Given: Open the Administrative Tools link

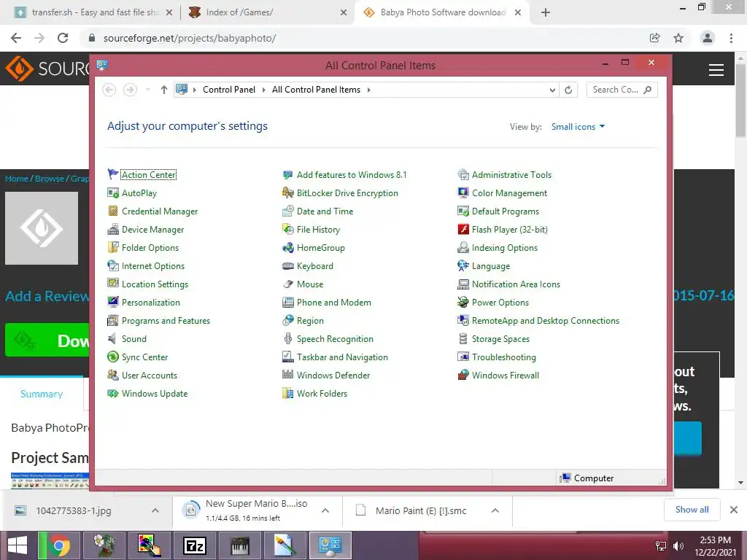Looking at the screenshot, I should click(x=511, y=175).
